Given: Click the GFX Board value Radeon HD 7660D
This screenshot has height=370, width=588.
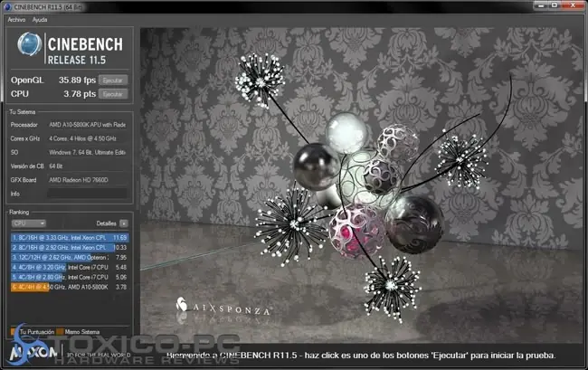Looking at the screenshot, I should (79, 180).
